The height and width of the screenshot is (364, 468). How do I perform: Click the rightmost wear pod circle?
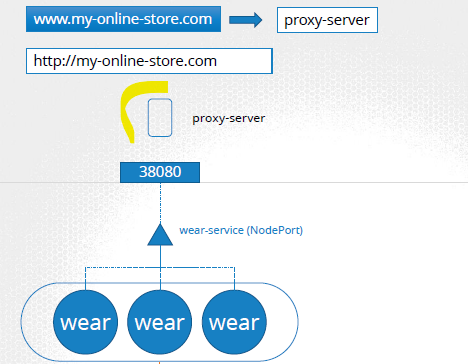coord(234,322)
